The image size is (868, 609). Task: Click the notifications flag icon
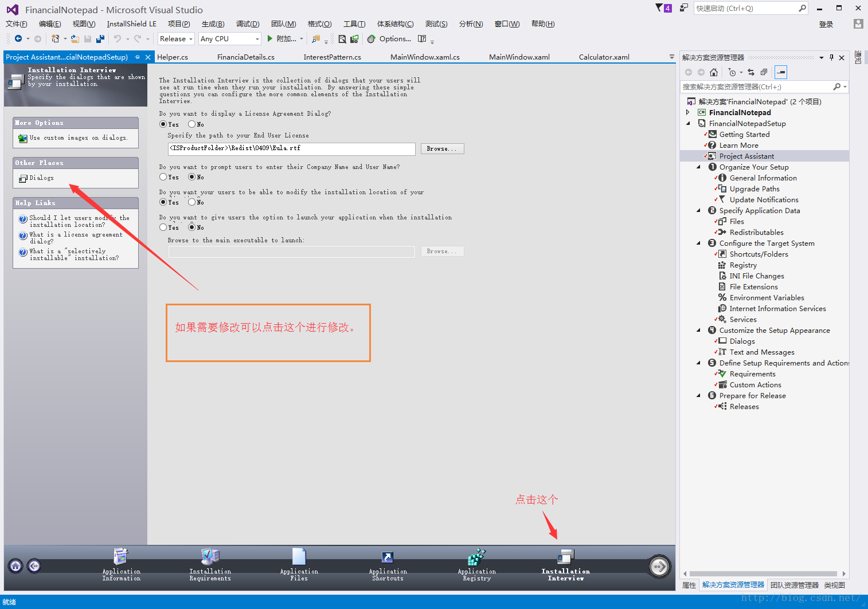(663, 8)
